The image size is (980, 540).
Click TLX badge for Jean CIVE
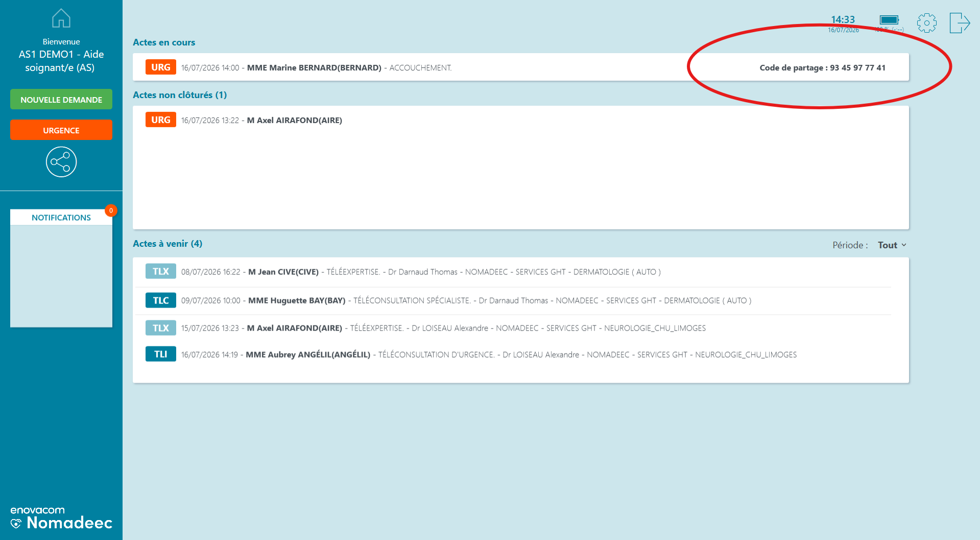click(161, 271)
